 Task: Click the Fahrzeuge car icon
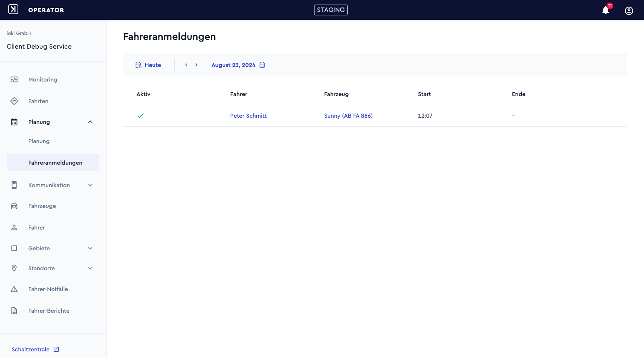tap(14, 206)
